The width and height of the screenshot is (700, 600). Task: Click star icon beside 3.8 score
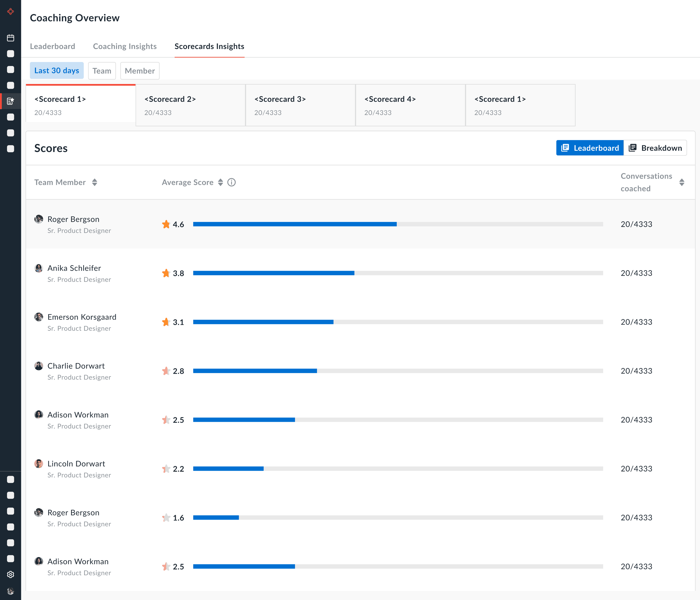click(x=166, y=273)
